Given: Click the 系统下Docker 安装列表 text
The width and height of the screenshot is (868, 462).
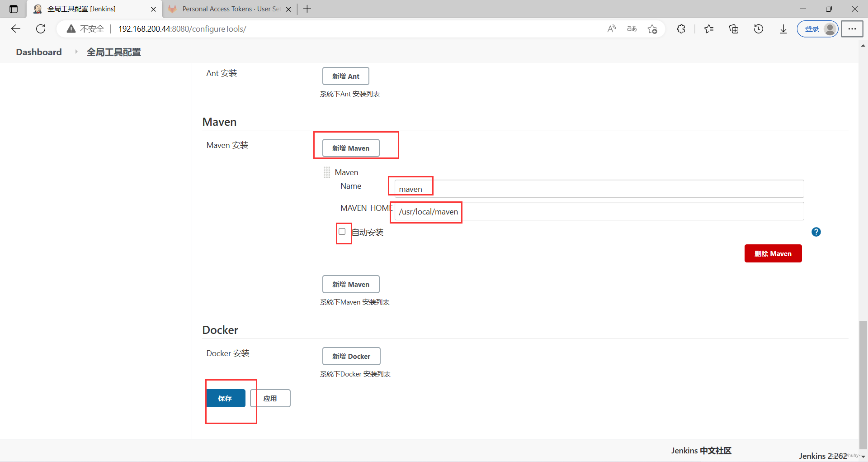Looking at the screenshot, I should pos(355,374).
